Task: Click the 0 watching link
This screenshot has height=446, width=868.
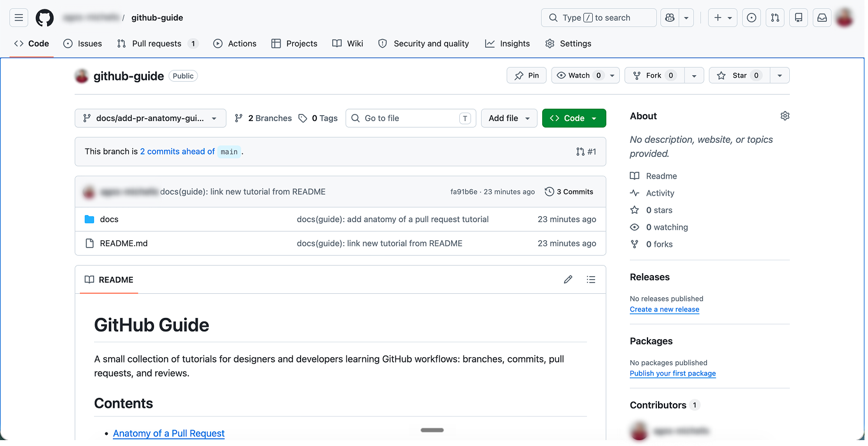Action: (659, 227)
